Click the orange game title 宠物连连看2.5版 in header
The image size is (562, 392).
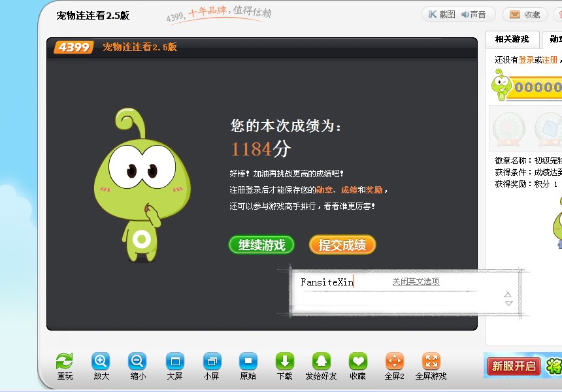pos(140,47)
